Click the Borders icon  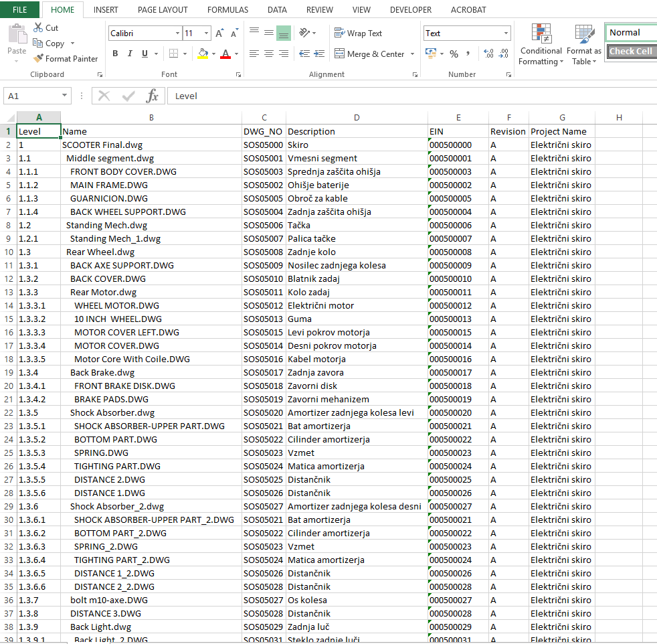[173, 54]
